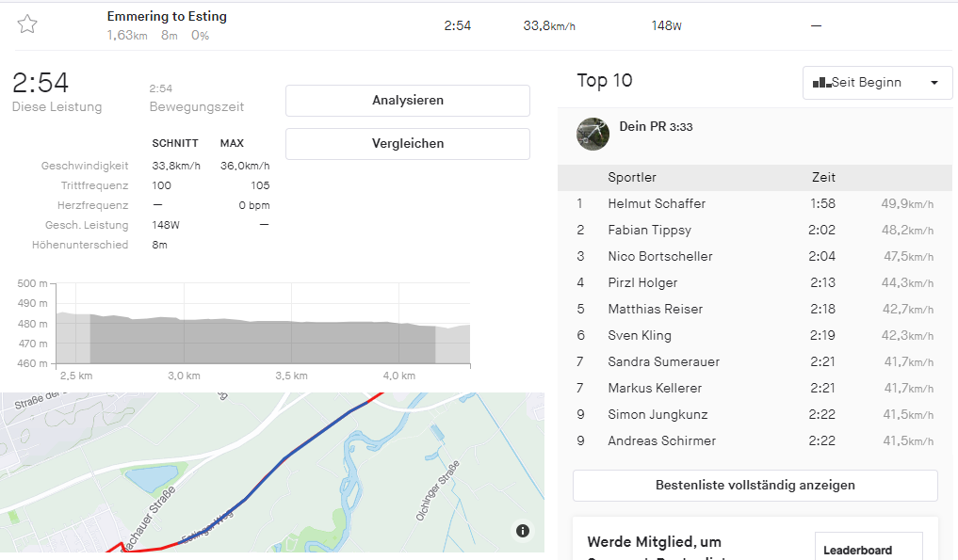Click Andreas Schirmer in the Top 10
The width and height of the screenshot is (958, 560).
[661, 441]
